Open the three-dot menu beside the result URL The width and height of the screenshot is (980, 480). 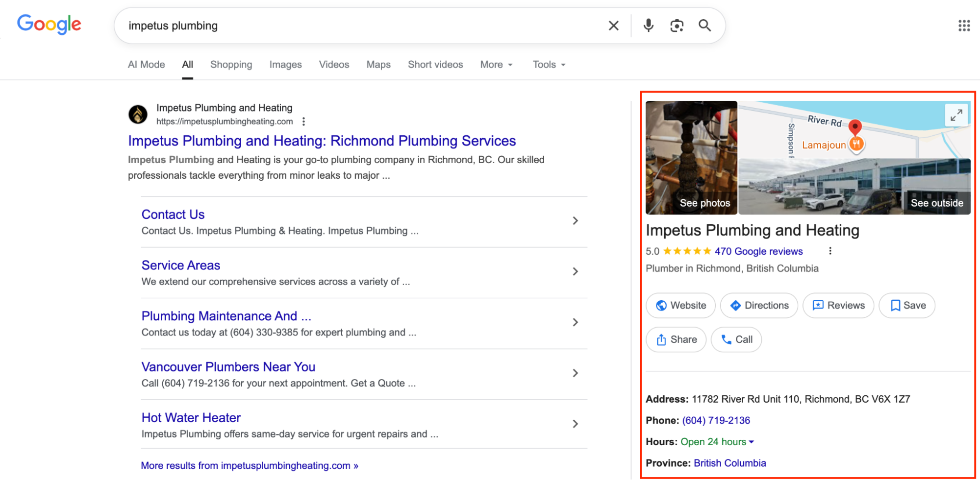(x=304, y=121)
